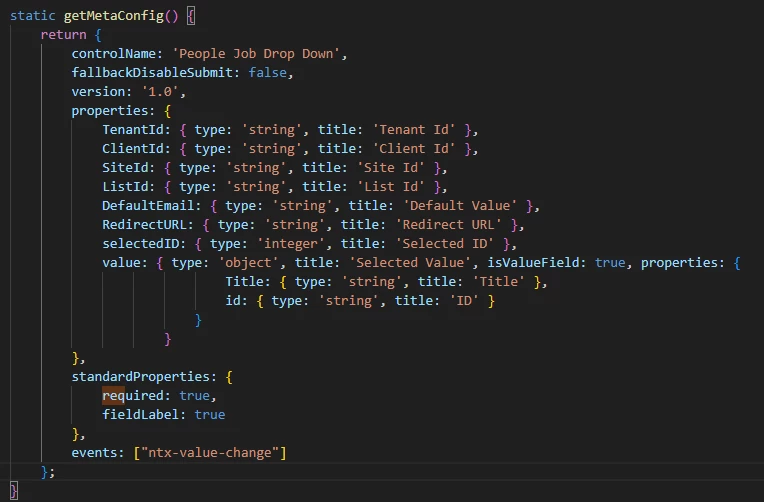
Task: Click the SiteId property name
Action: point(125,168)
